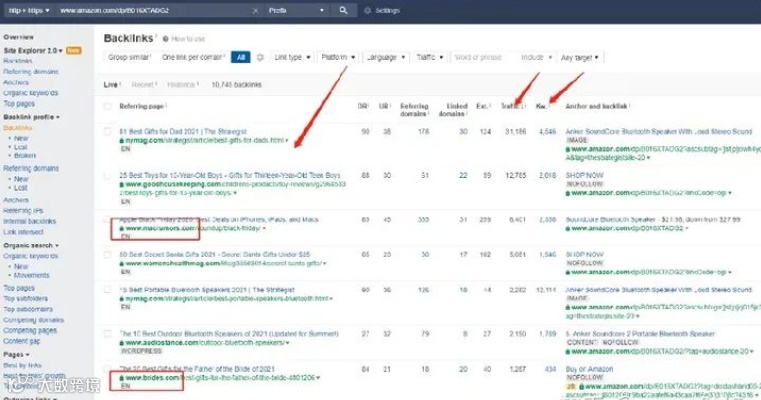Open the Language filter dropdown

pyautogui.click(x=386, y=57)
